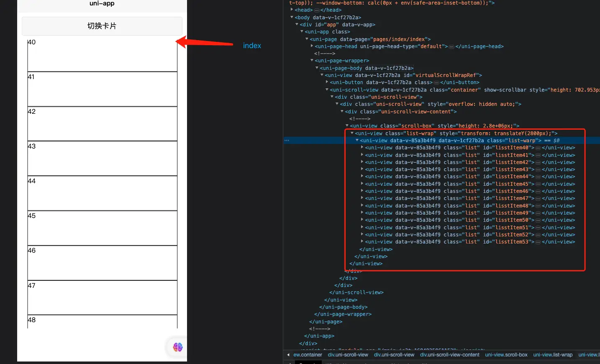Viewport: 600px width, 364px height.
Task: Expand the lisstItem51 node
Action: pyautogui.click(x=362, y=227)
